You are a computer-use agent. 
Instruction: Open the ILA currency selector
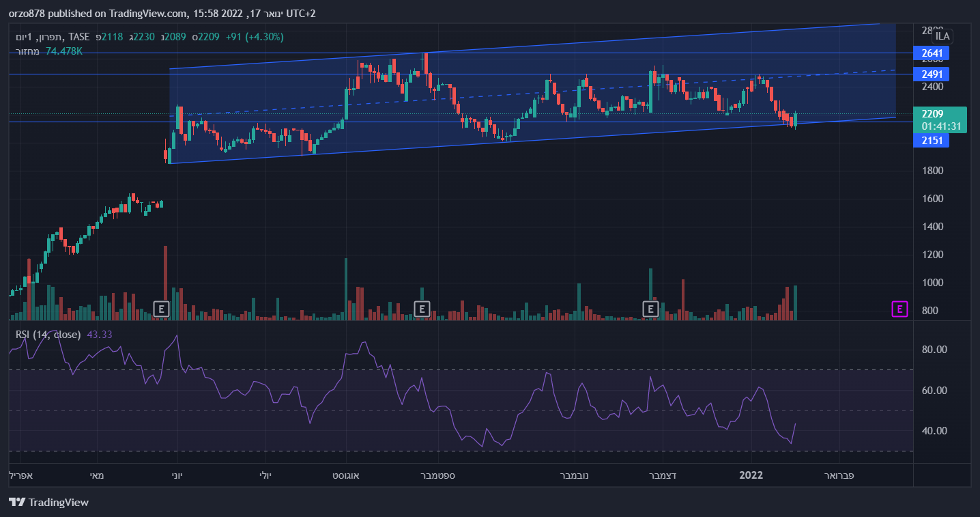[942, 36]
